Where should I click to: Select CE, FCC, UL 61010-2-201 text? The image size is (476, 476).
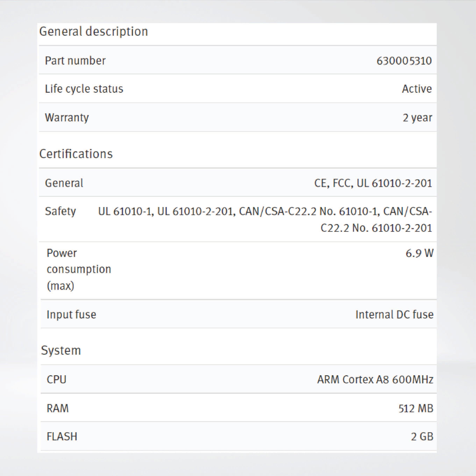coord(373,183)
